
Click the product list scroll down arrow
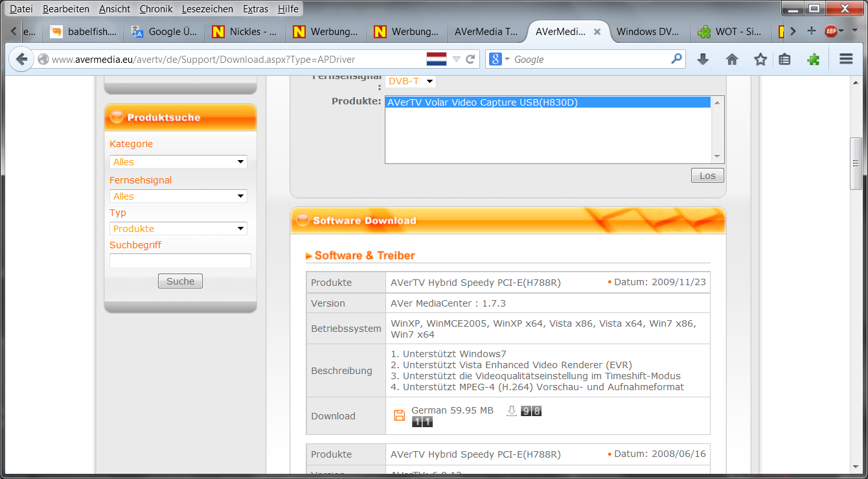tap(717, 156)
